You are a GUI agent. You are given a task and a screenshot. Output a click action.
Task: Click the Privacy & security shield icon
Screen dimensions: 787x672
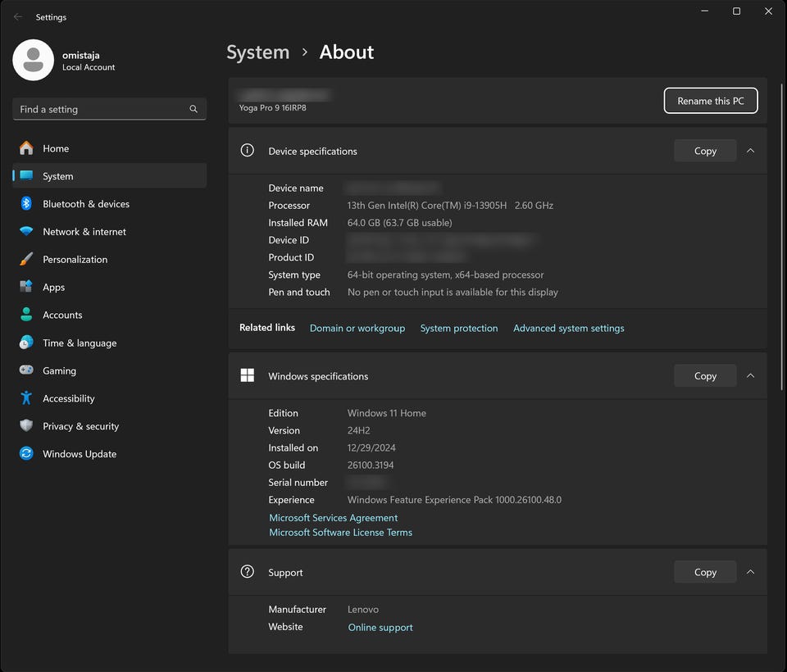click(26, 426)
